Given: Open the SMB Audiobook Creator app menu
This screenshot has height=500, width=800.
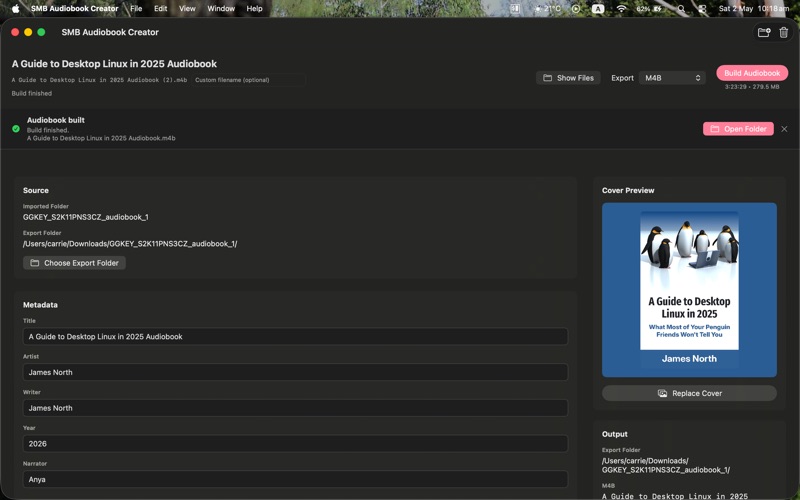Looking at the screenshot, I should click(74, 9).
